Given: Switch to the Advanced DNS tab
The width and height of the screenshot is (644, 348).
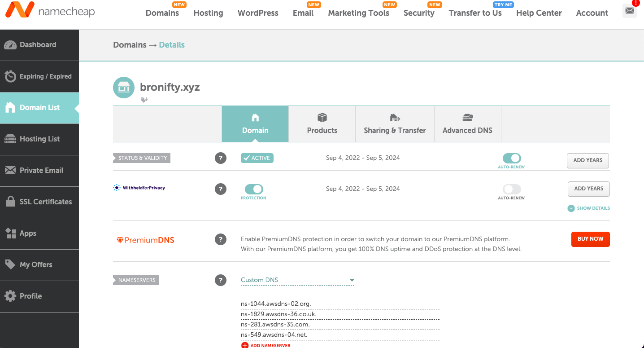Looking at the screenshot, I should 467,124.
